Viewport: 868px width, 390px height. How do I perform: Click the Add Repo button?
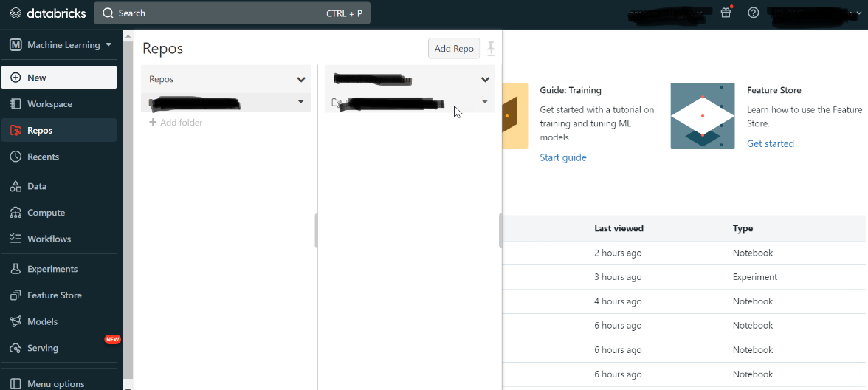click(x=454, y=49)
